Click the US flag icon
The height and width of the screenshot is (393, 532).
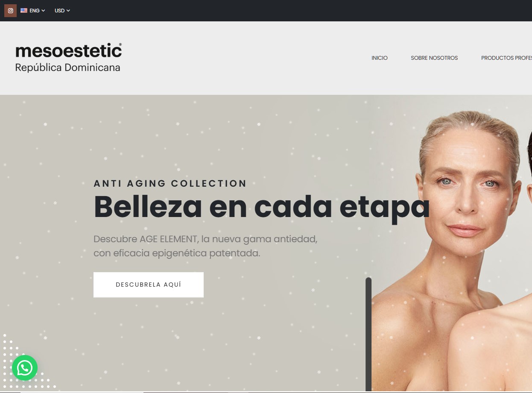(24, 11)
